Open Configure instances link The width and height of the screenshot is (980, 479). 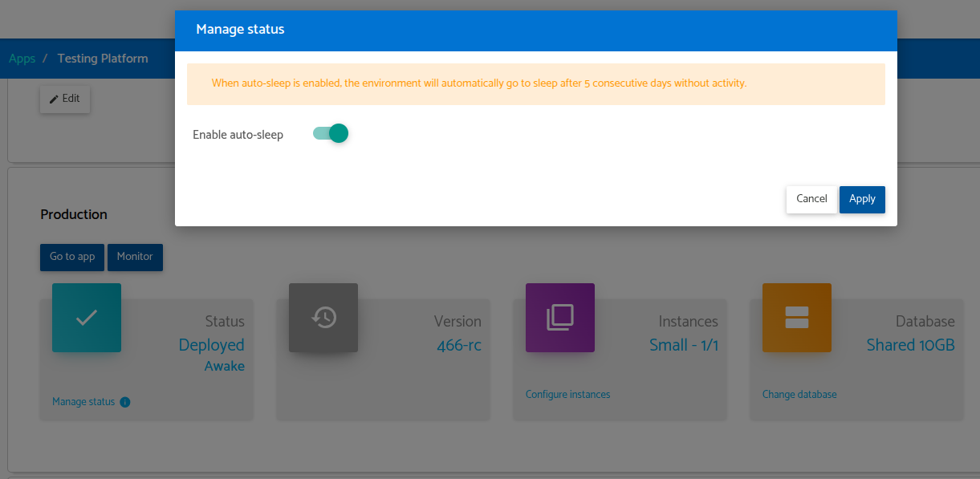[567, 395]
